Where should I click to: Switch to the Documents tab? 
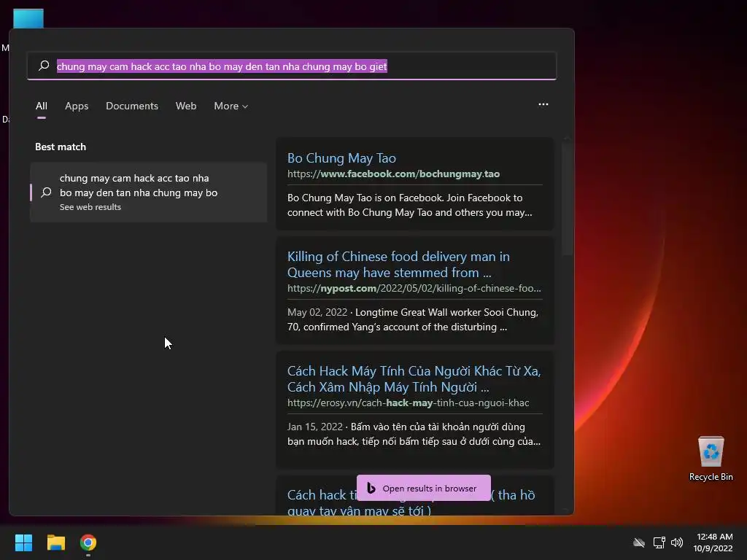[x=132, y=106]
